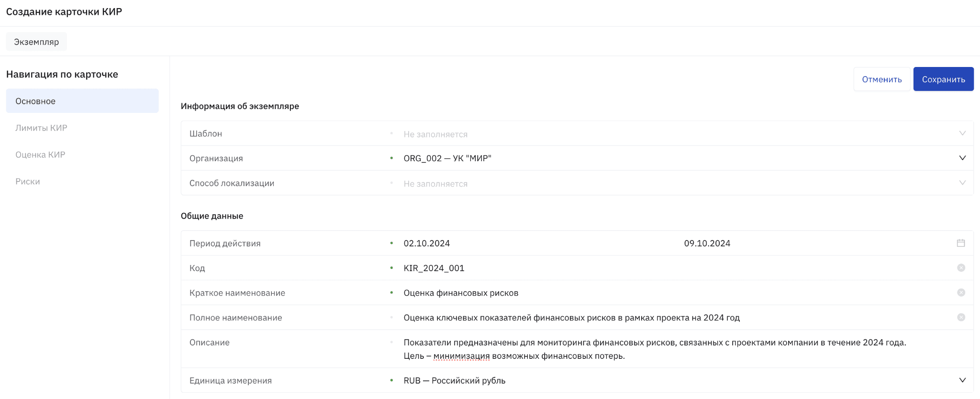Expand Способ локализации dropdown chevron
The height and width of the screenshot is (399, 980).
(962, 183)
